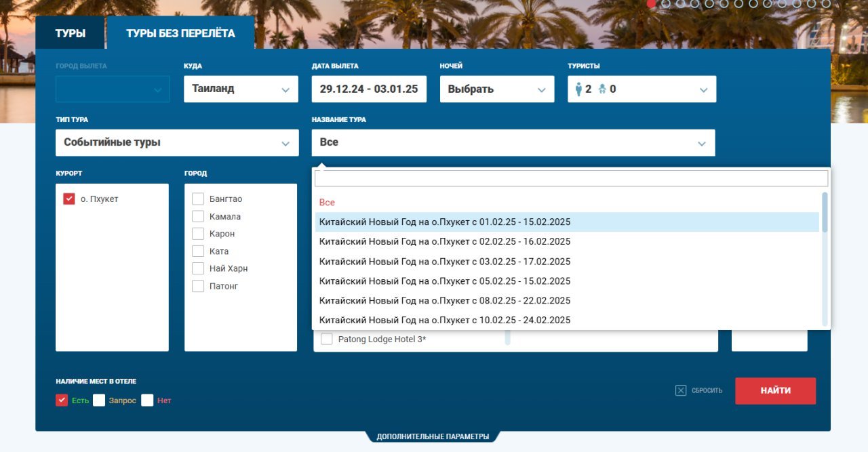Click the first red carousel dot
This screenshot has height=452, width=868.
click(652, 3)
